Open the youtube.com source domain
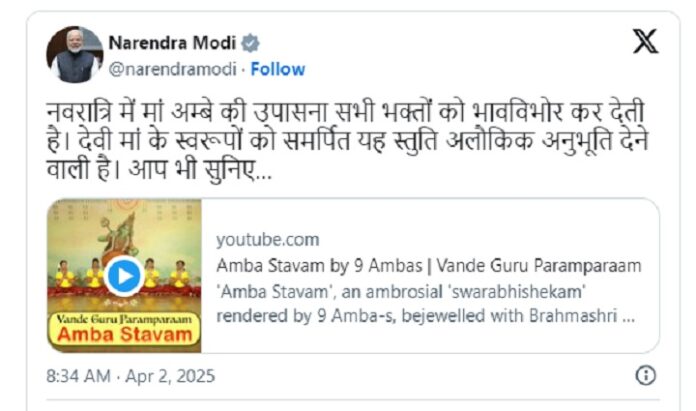696x411 pixels. point(268,240)
